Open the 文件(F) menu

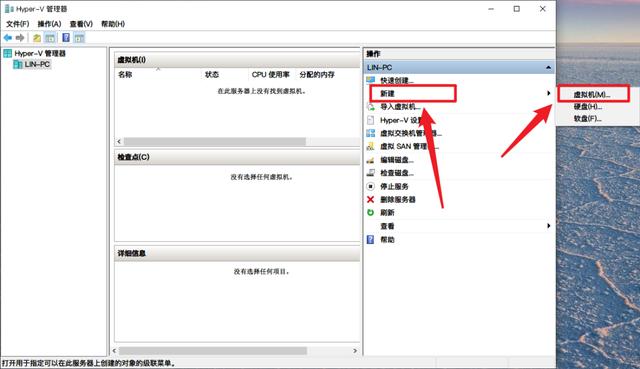(x=18, y=24)
